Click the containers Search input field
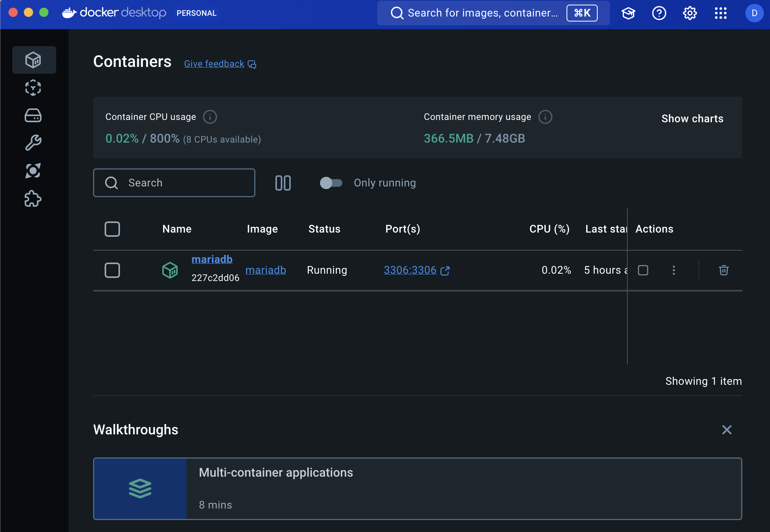Screen dimensions: 770x532 pyautogui.click(x=174, y=183)
